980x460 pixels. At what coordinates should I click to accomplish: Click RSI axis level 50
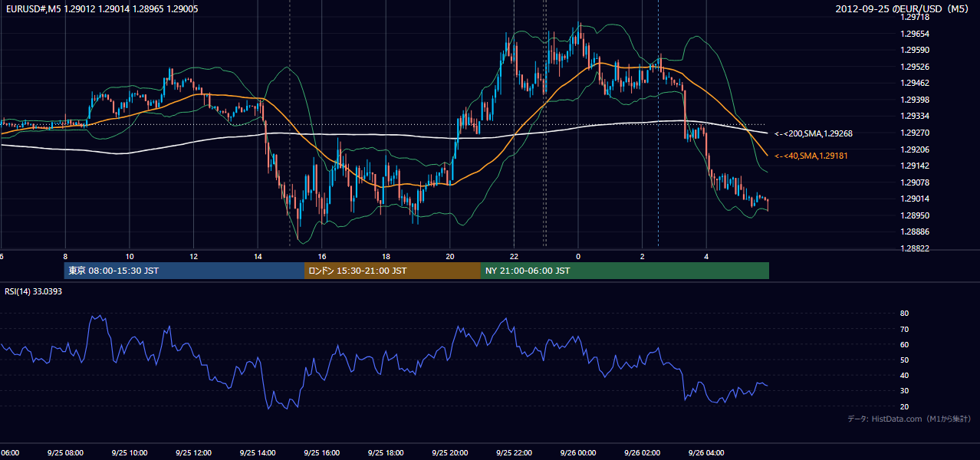tap(905, 360)
